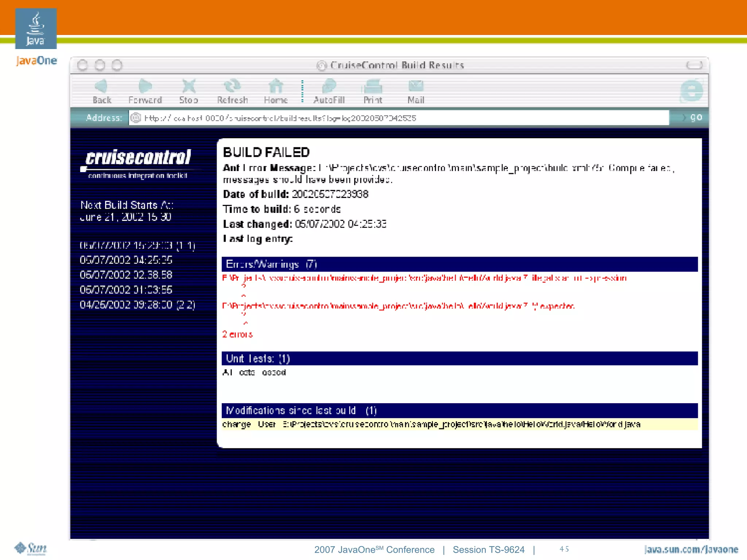Click the 'Next Build Starts At' text
Image resolution: width=747 pixels, height=560 pixels.
(x=127, y=205)
